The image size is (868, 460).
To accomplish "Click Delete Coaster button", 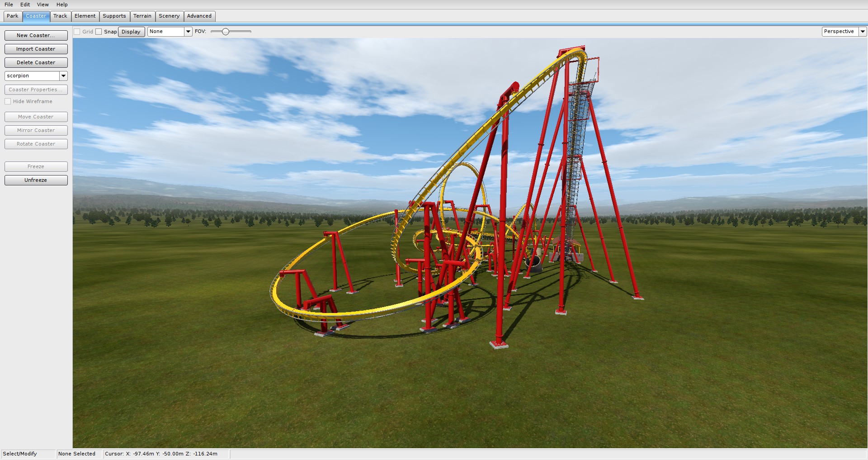I will (36, 62).
